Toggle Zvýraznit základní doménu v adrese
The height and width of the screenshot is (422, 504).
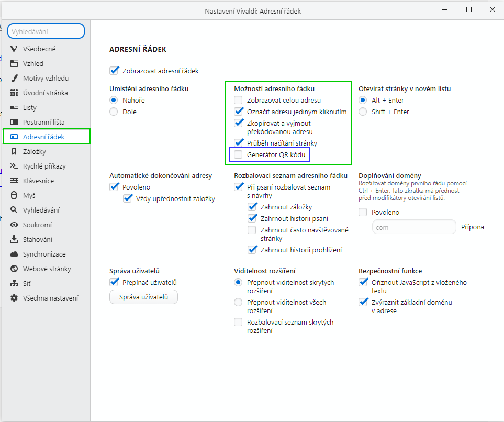point(363,302)
